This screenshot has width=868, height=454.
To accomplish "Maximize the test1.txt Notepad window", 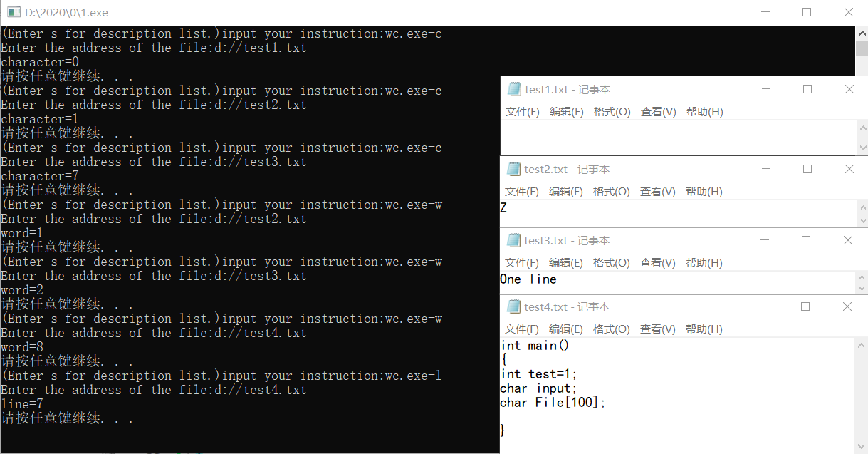I will [807, 89].
